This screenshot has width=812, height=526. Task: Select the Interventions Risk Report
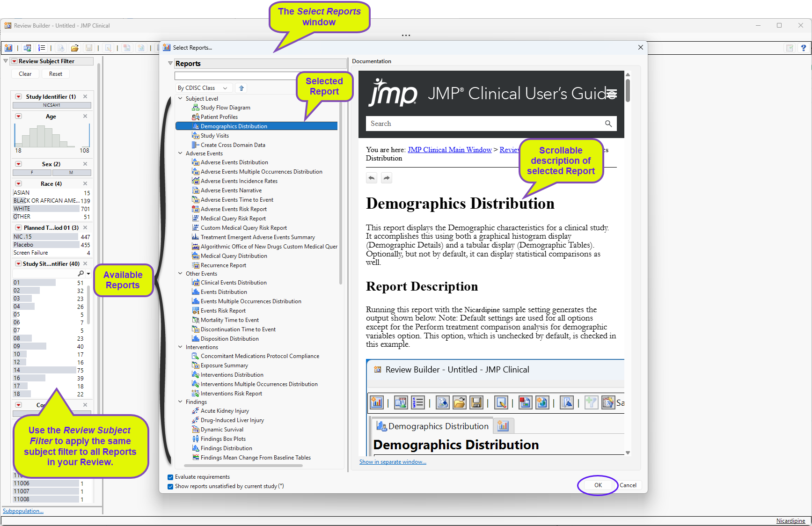click(231, 394)
